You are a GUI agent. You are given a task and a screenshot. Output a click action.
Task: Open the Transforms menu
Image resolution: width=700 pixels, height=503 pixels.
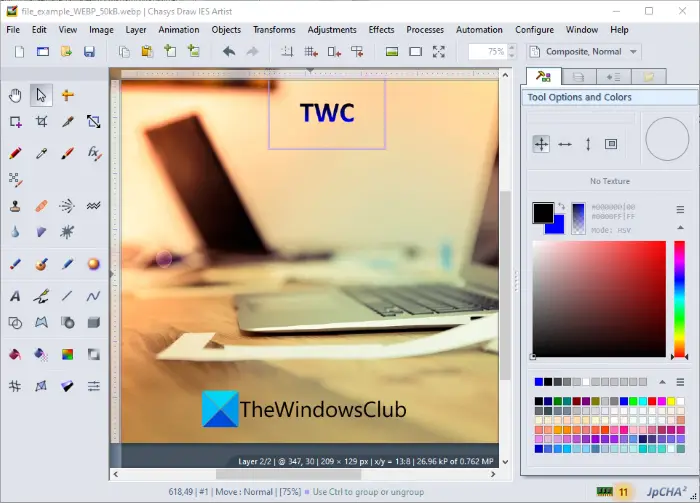point(274,29)
